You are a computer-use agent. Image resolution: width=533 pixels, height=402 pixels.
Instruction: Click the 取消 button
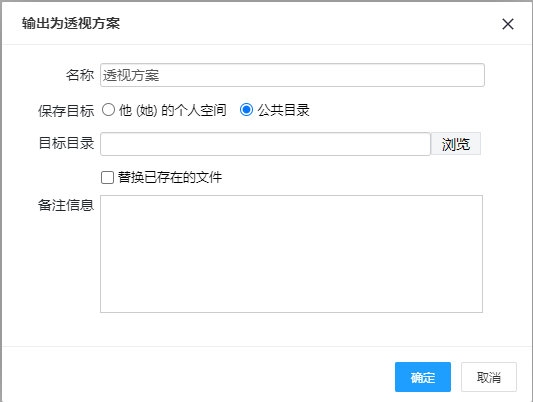488,377
